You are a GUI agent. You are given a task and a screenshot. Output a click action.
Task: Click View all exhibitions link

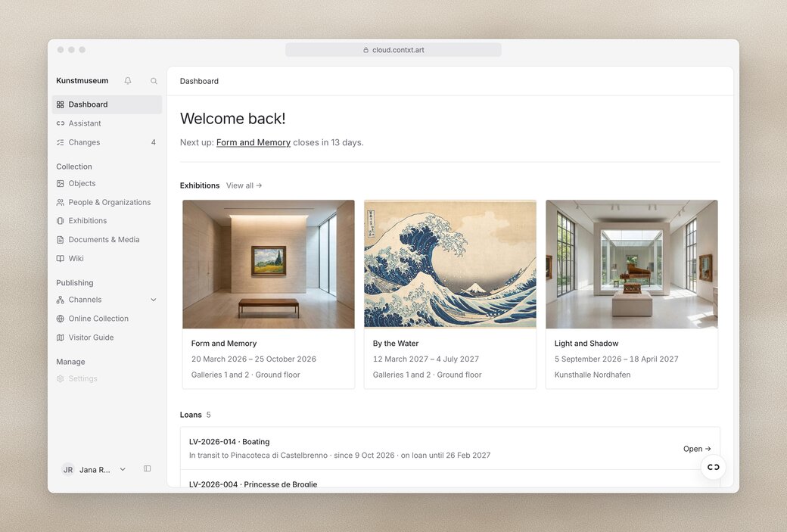click(x=244, y=185)
